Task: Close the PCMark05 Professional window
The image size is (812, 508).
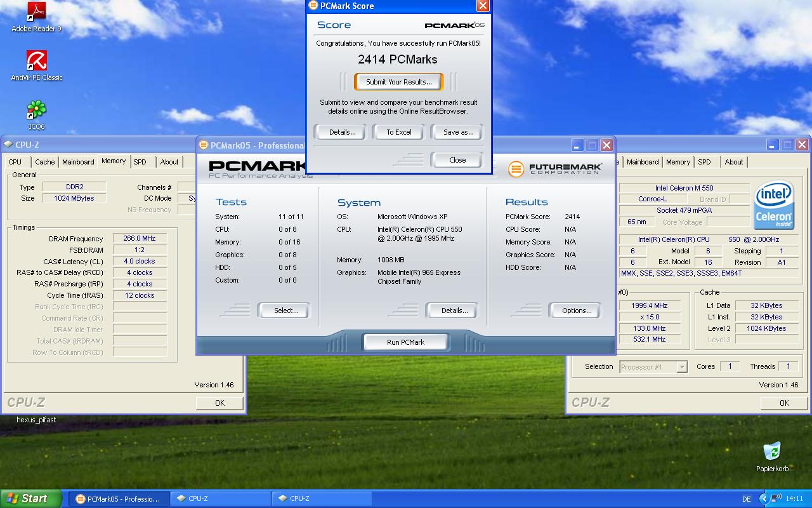Action: pos(606,145)
